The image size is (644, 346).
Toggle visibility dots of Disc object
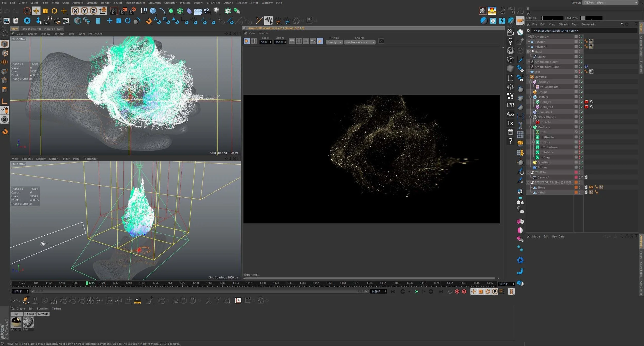tap(579, 72)
